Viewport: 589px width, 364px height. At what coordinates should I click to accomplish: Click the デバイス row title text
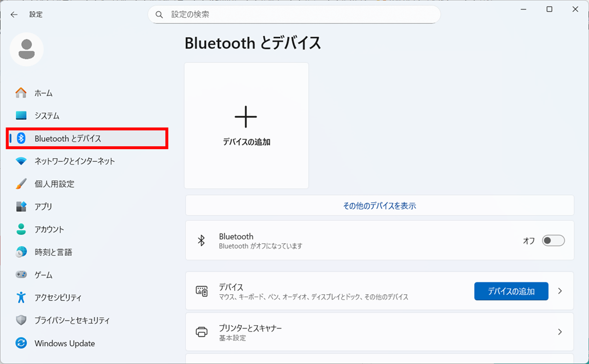pyautogui.click(x=231, y=287)
